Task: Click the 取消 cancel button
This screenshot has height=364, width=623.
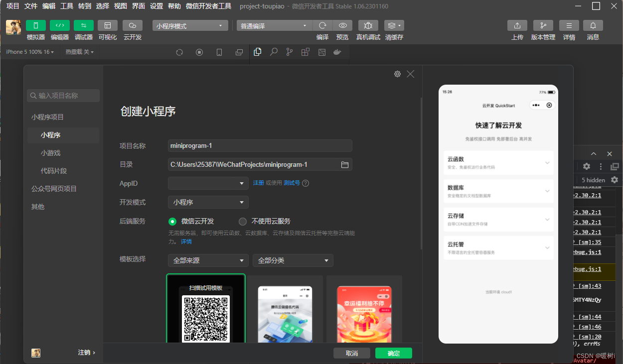Action: (x=352, y=353)
